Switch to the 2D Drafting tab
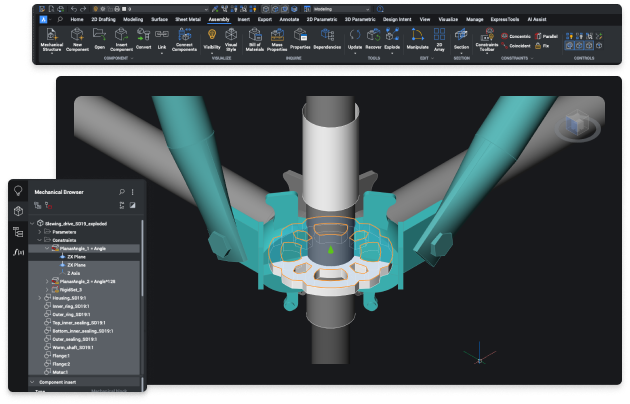 (x=103, y=19)
